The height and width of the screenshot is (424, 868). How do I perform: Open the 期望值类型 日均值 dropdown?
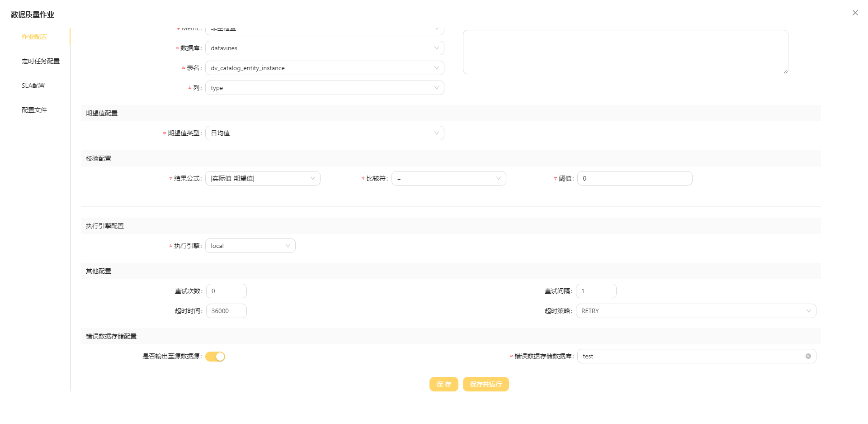tap(325, 133)
